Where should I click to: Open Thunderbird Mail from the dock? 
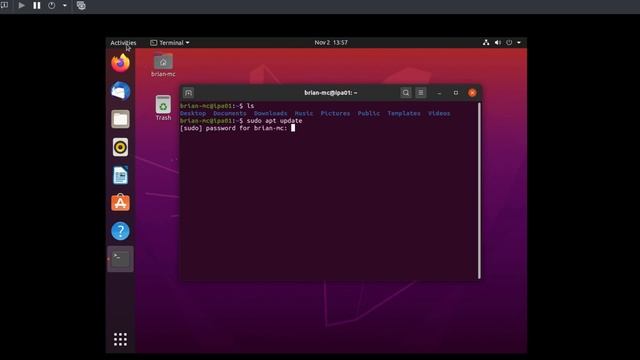click(x=120, y=91)
